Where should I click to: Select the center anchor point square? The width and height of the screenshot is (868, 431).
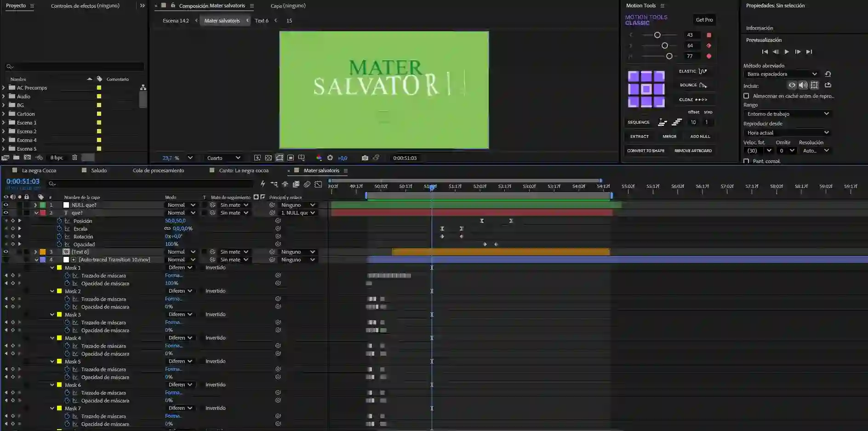point(646,89)
